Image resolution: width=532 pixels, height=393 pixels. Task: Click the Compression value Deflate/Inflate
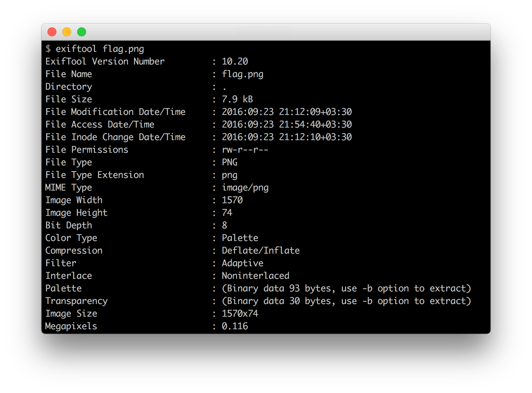coord(261,251)
